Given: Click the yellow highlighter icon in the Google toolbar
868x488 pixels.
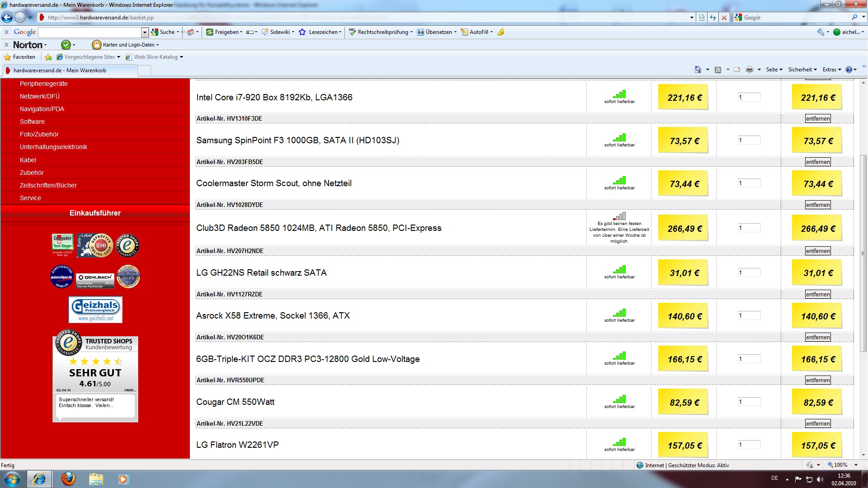Looking at the screenshot, I should (500, 32).
